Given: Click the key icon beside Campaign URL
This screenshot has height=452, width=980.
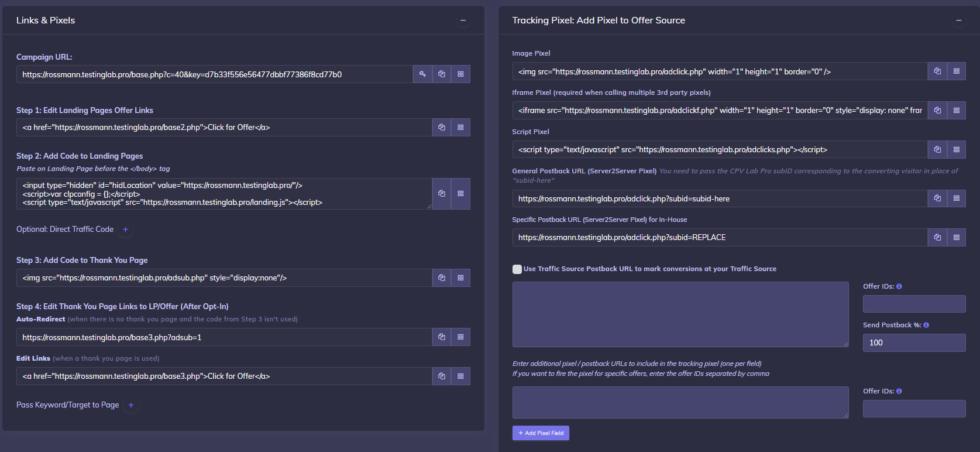Looking at the screenshot, I should tap(422, 74).
